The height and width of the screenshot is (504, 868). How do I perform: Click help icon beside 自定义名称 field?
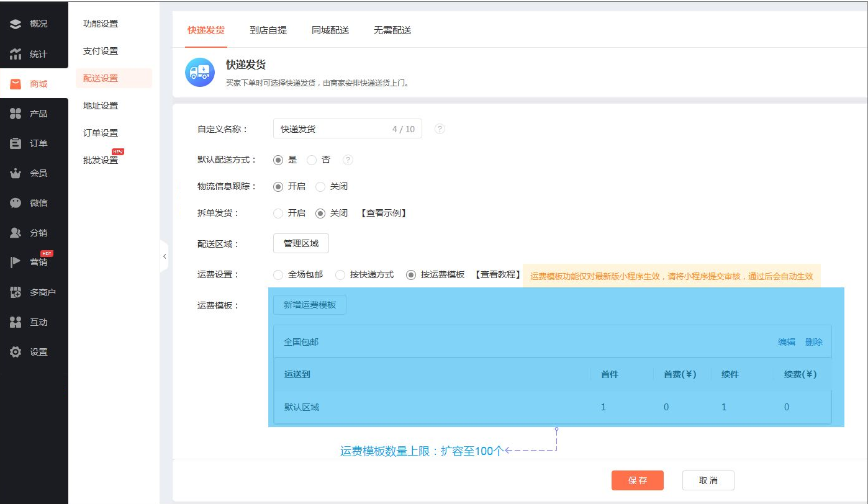[440, 129]
